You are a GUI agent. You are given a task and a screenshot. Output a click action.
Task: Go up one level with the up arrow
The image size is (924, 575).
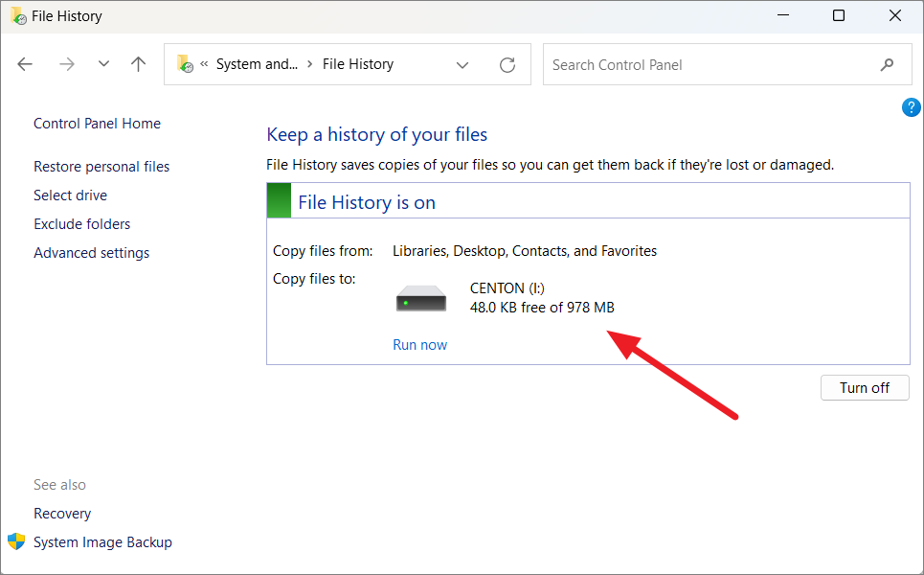(x=138, y=64)
